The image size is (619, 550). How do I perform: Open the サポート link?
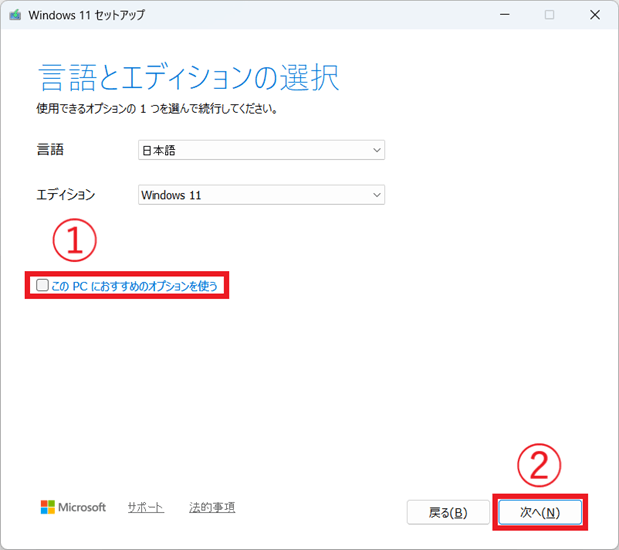click(146, 508)
